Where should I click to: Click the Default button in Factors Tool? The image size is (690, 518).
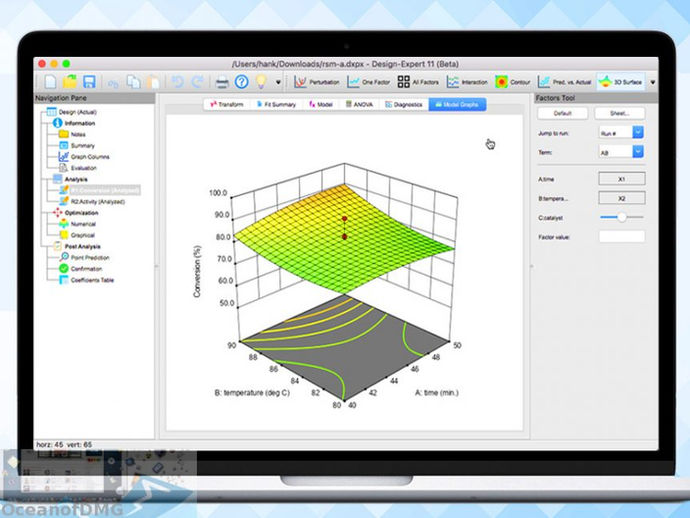click(x=562, y=114)
